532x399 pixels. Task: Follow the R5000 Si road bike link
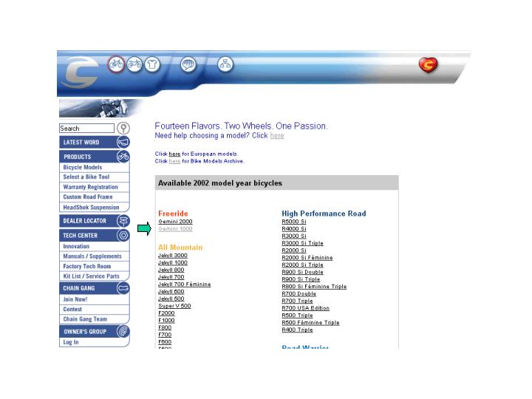pyautogui.click(x=294, y=222)
